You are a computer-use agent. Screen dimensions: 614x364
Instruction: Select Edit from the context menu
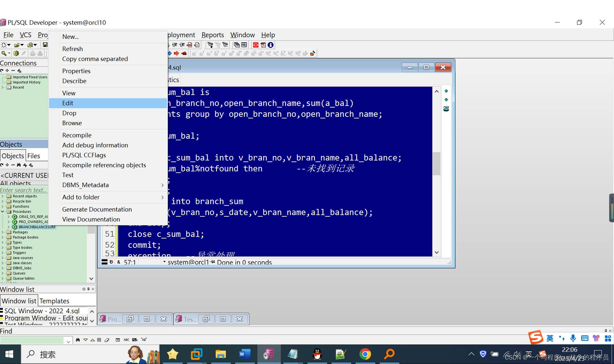[67, 103]
